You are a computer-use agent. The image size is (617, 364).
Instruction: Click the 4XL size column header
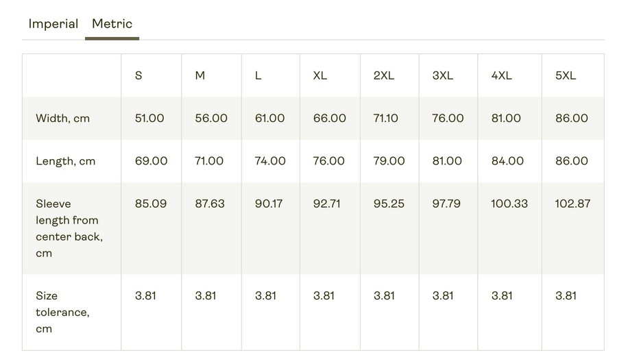click(502, 75)
